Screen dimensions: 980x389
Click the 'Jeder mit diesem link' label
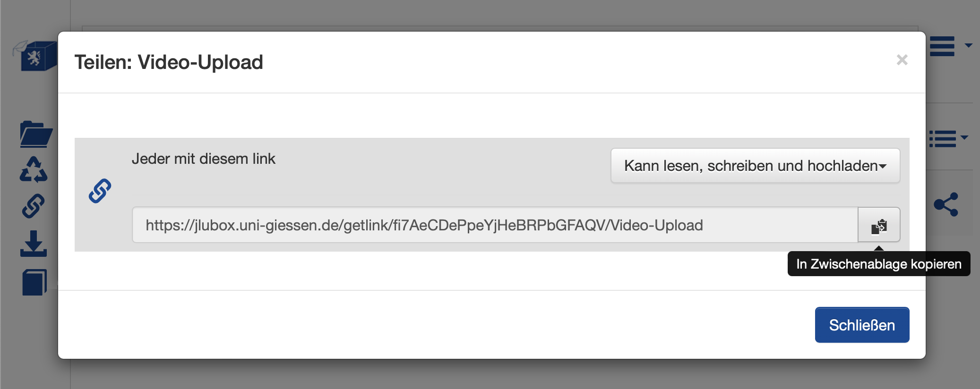click(x=203, y=159)
